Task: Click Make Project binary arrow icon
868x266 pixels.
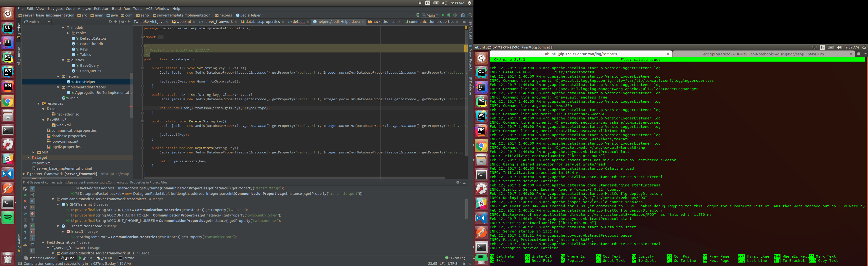Action: [x=417, y=15]
